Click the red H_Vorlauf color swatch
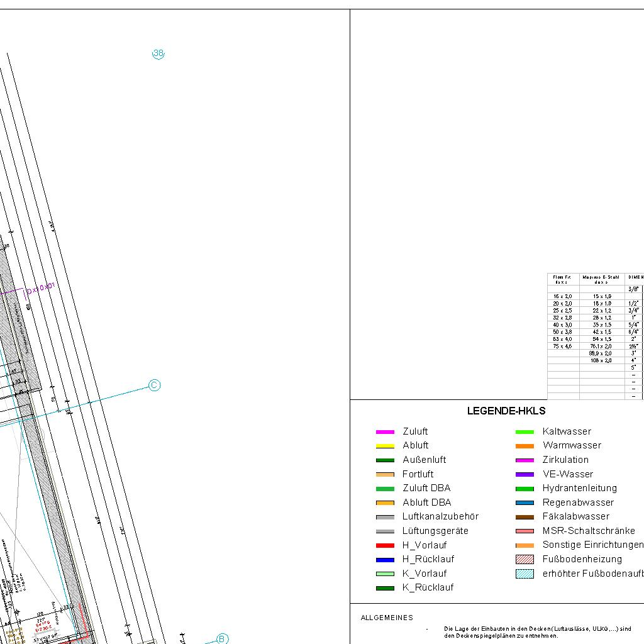The height and width of the screenshot is (644, 644). 384,546
